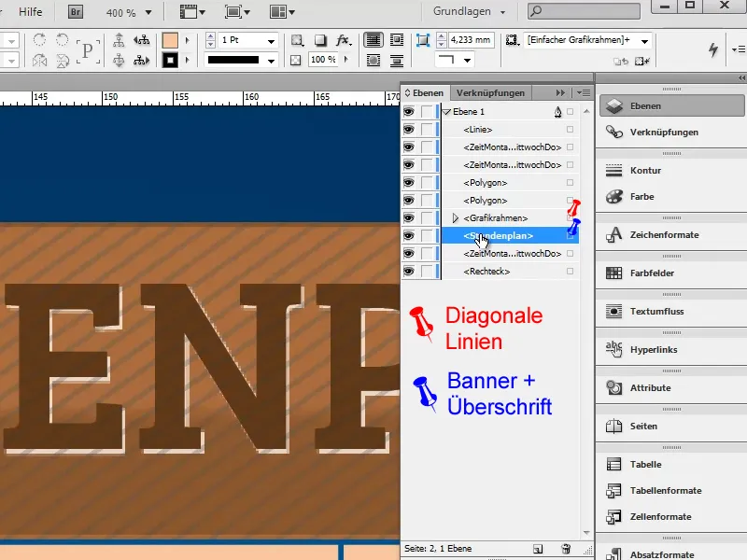Click the frame fitting icon beside 4,233 mm

click(x=423, y=40)
